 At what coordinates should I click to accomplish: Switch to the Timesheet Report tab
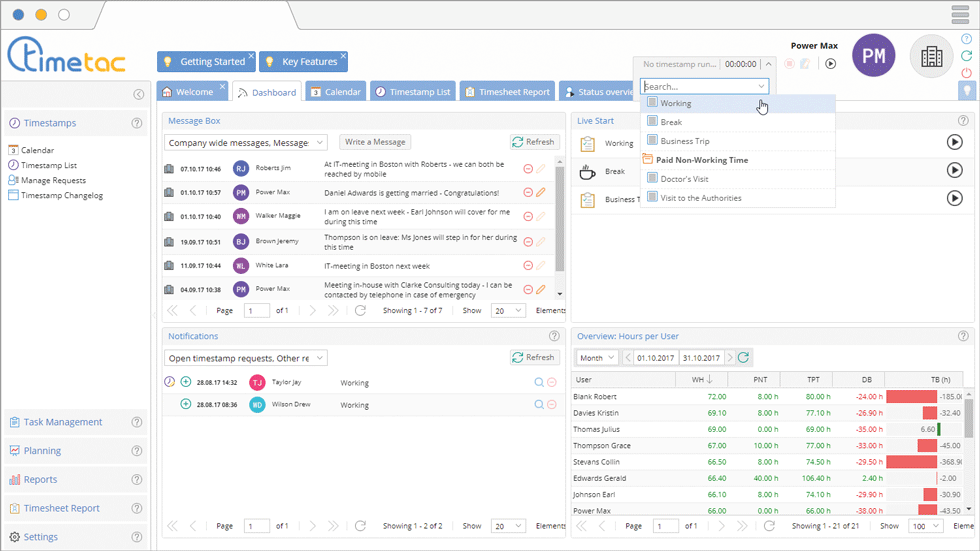click(508, 92)
